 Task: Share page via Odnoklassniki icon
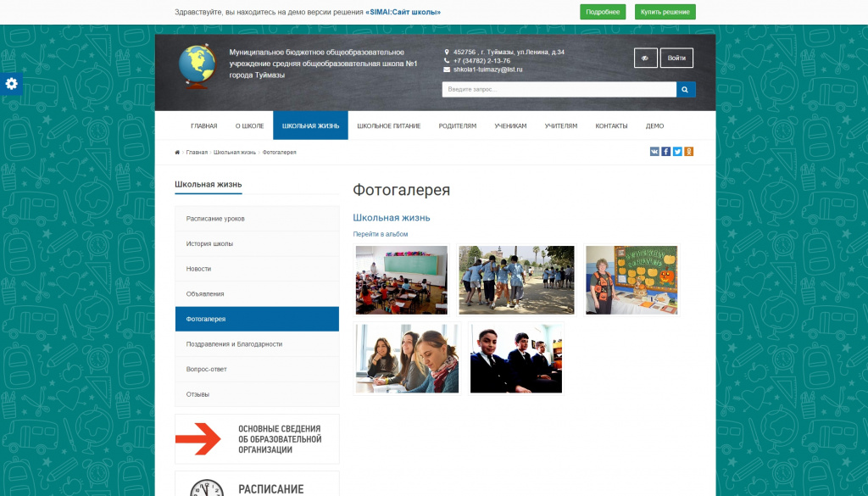[x=688, y=152]
